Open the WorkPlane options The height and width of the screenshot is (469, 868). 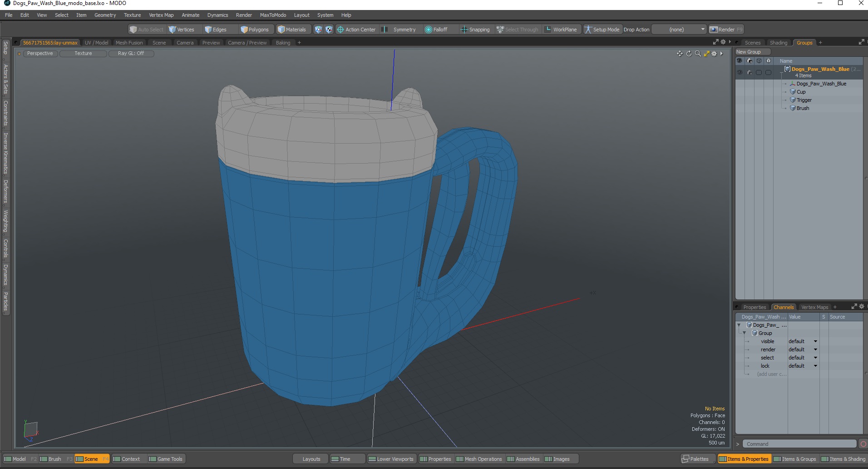point(561,30)
